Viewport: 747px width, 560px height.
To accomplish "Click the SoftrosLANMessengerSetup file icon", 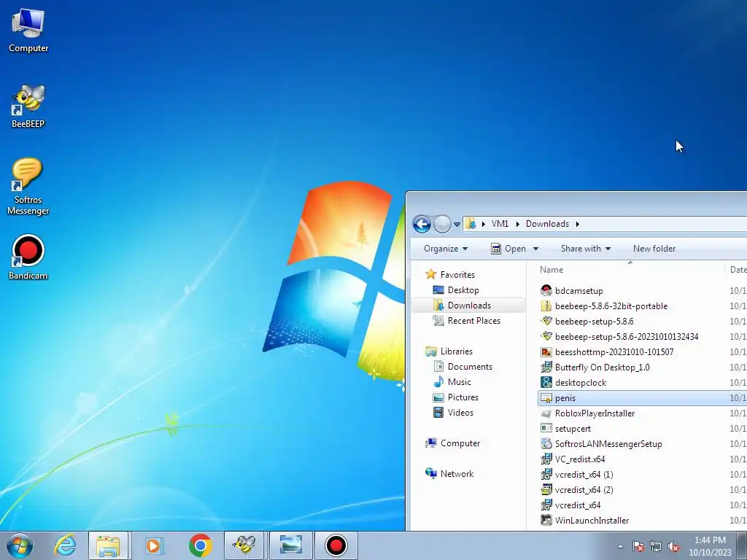I will (546, 444).
